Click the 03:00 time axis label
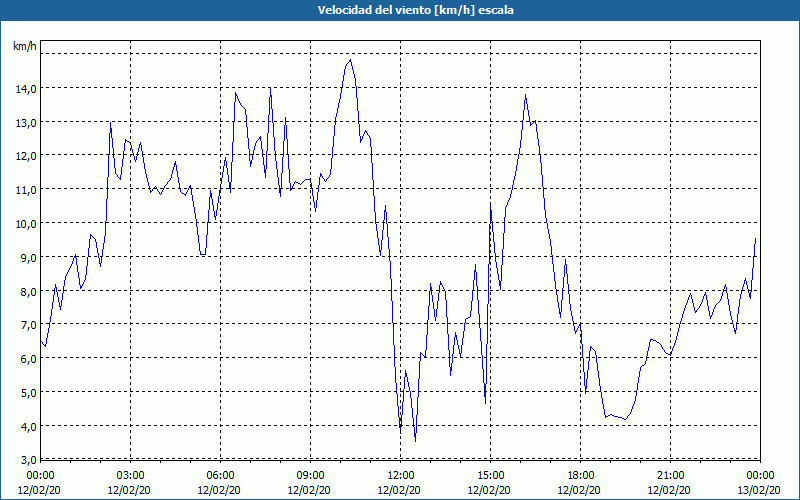 [x=130, y=476]
